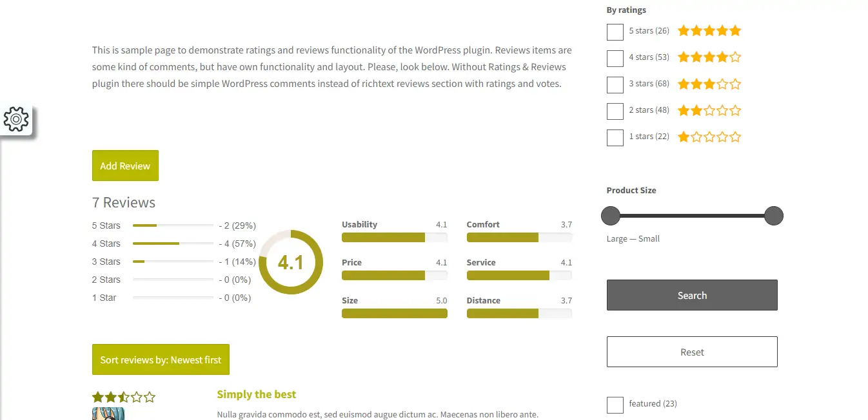Click the 4 stars rating icons
The image size is (868, 420).
(x=709, y=57)
